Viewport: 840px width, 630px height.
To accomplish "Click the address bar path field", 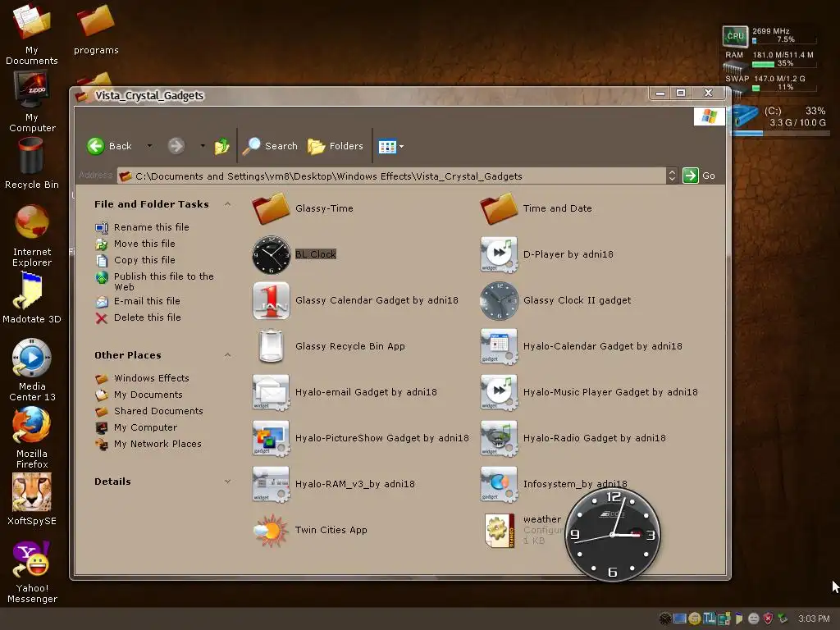I will [391, 176].
